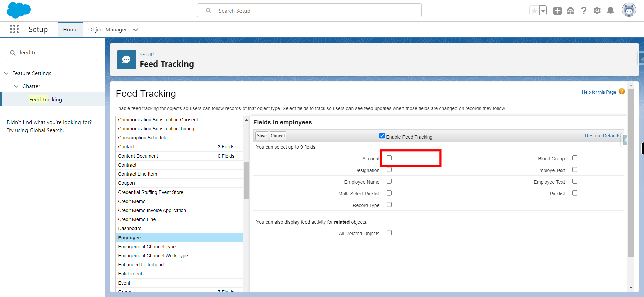The height and width of the screenshot is (297, 644).
Task: Switch to the Home tab
Action: (x=70, y=30)
